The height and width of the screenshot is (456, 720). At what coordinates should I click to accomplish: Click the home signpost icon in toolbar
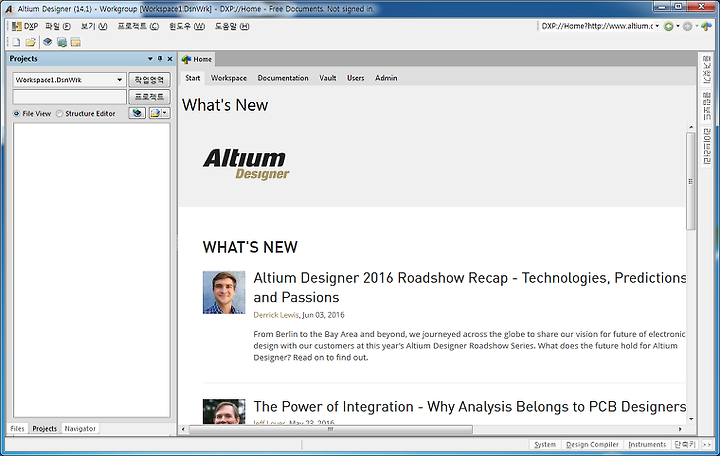pos(707,26)
